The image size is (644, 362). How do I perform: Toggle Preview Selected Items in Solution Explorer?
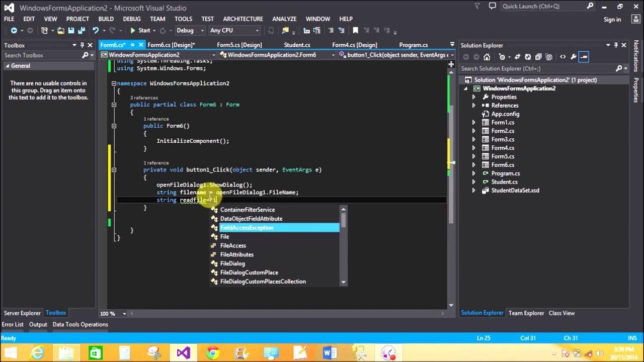click(x=584, y=57)
